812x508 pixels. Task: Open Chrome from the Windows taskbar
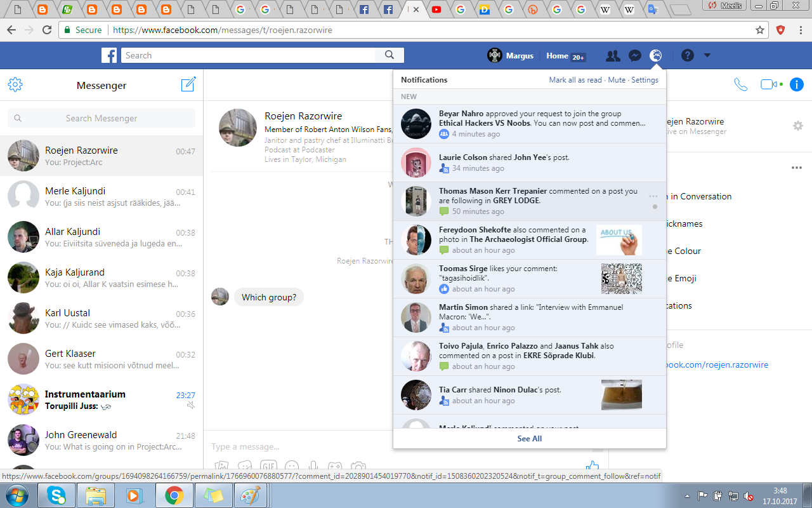(174, 495)
